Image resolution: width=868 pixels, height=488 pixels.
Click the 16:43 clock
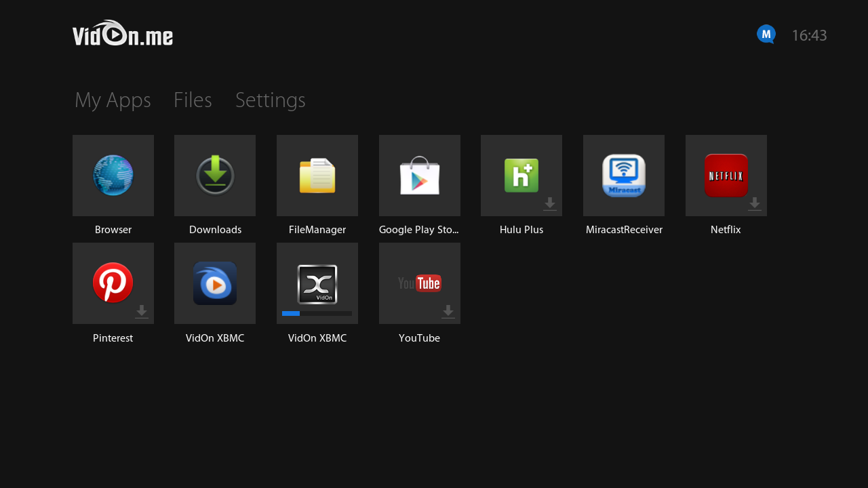pyautogui.click(x=809, y=35)
